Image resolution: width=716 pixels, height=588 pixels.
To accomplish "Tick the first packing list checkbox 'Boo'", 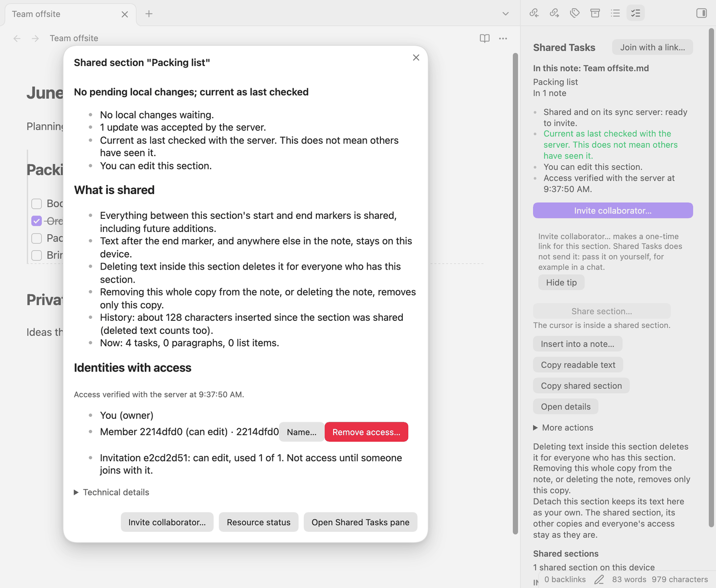I will pyautogui.click(x=36, y=203).
